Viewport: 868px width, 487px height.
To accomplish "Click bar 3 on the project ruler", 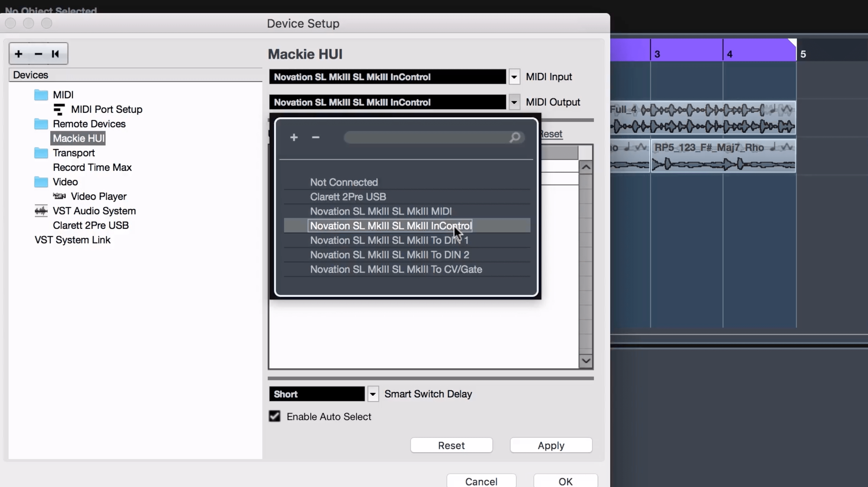I will coord(657,54).
